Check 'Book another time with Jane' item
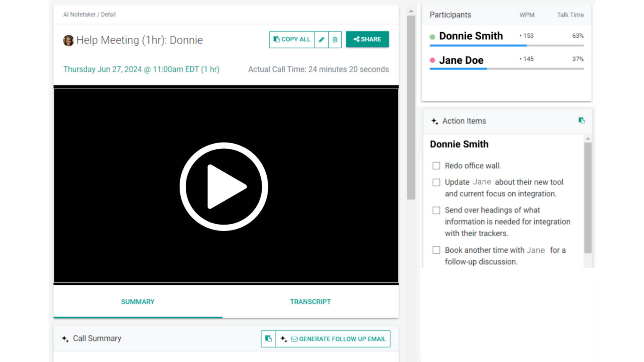The width and height of the screenshot is (644, 362). coord(436,250)
